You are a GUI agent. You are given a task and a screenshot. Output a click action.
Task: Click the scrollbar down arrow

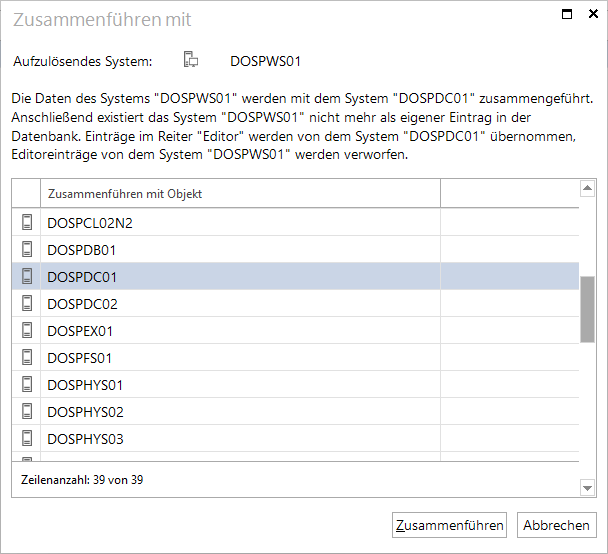587,488
